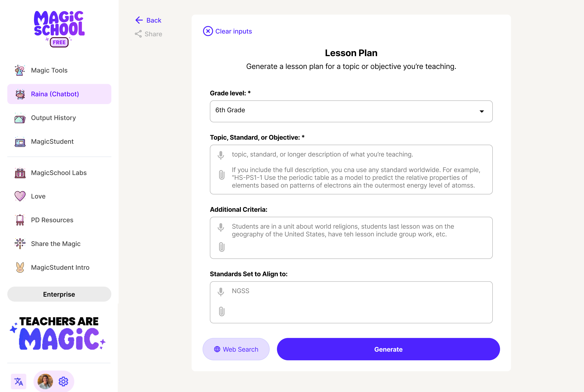The width and height of the screenshot is (584, 392).
Task: Open Output History from the sidebar
Action: coord(53,118)
